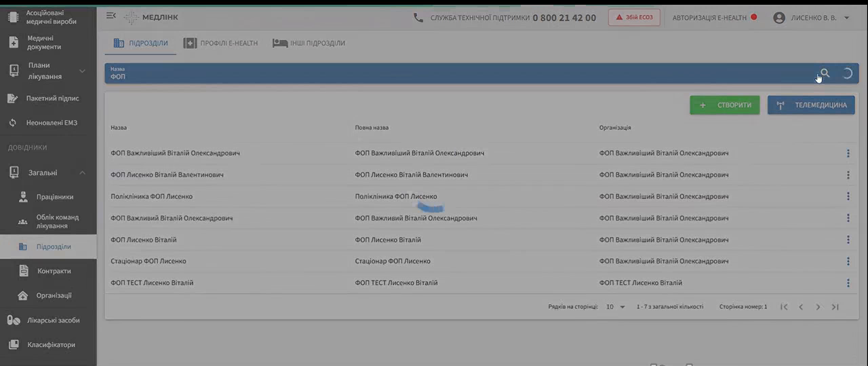The height and width of the screenshot is (366, 868).
Task: Click the Медлінк logo
Action: (151, 17)
